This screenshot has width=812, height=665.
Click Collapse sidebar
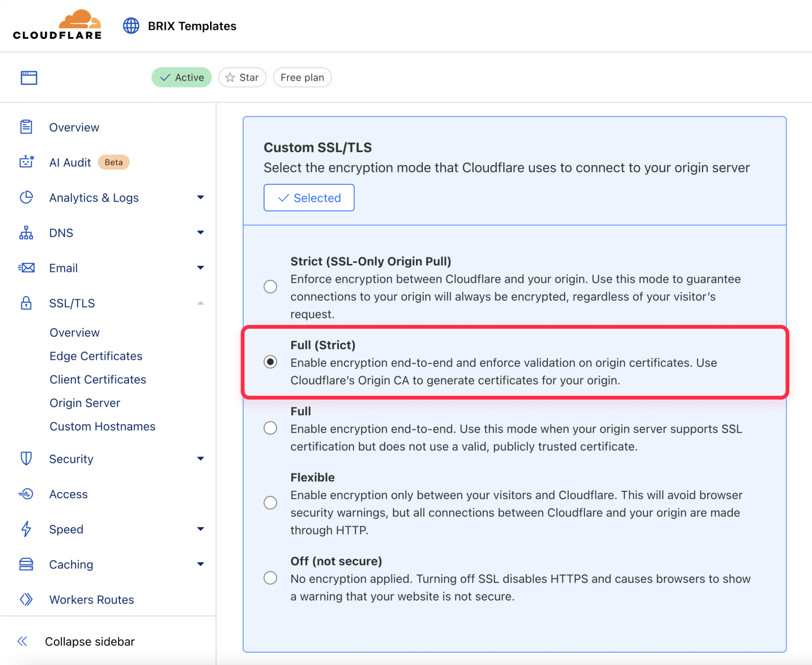pos(90,641)
